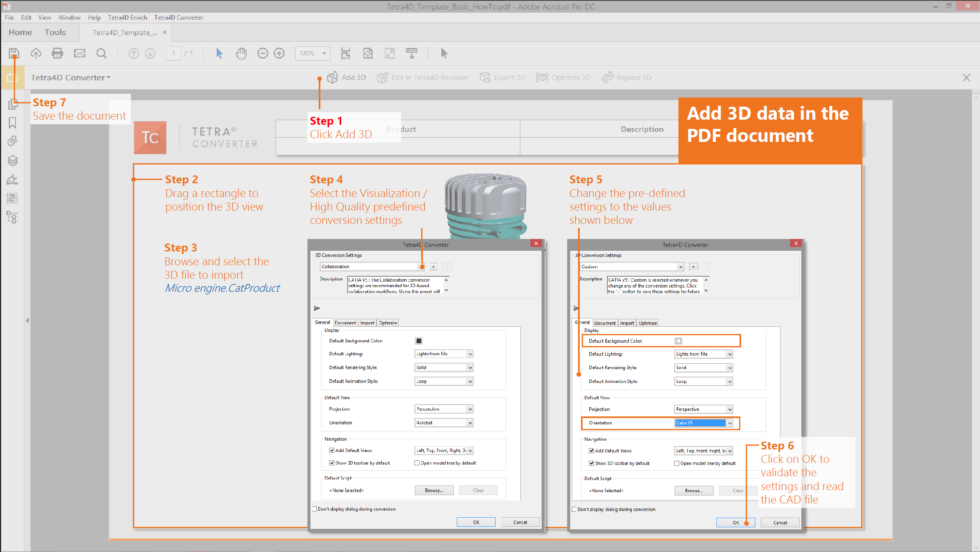
Task: Open the Bookmarks side panel
Action: point(13,123)
